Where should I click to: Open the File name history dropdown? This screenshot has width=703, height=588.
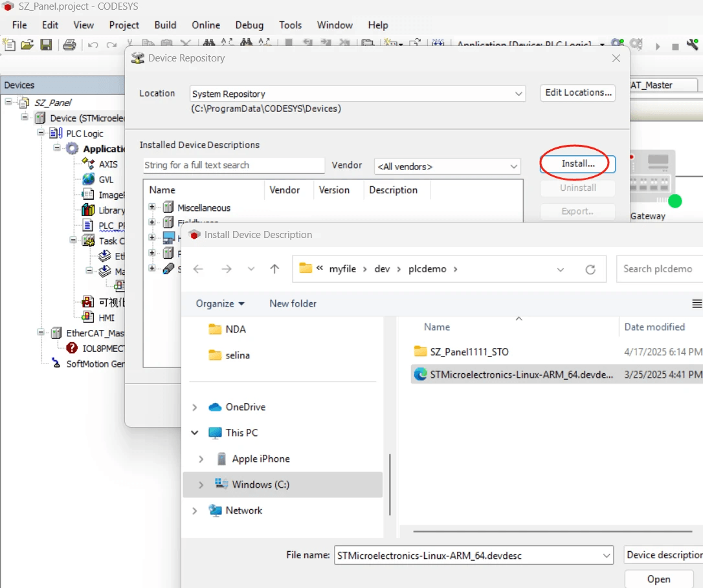[607, 556]
